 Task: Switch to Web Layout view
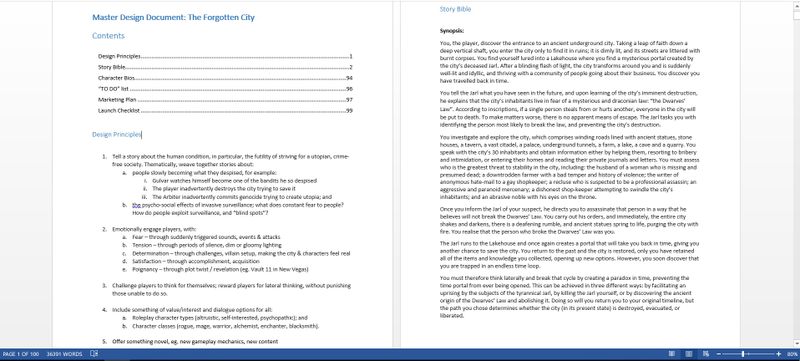(706, 354)
